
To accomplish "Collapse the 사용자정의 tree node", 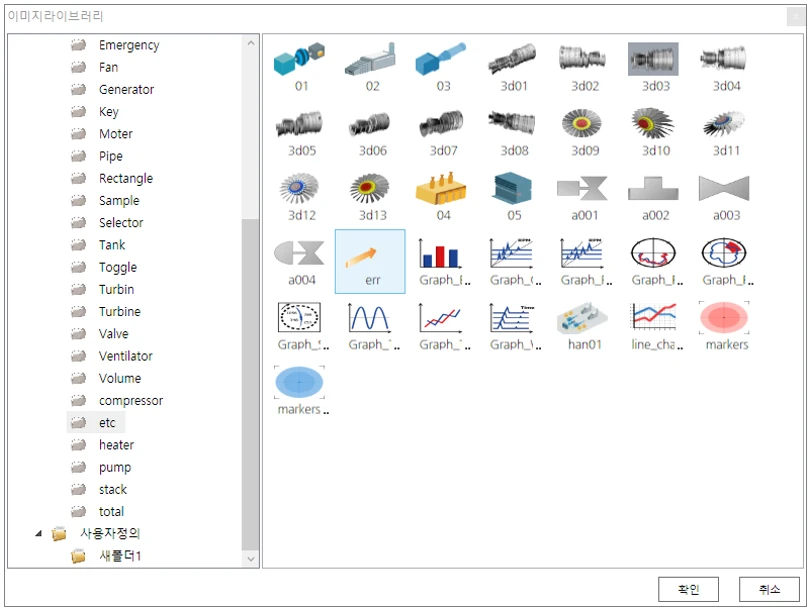I will pyautogui.click(x=39, y=534).
